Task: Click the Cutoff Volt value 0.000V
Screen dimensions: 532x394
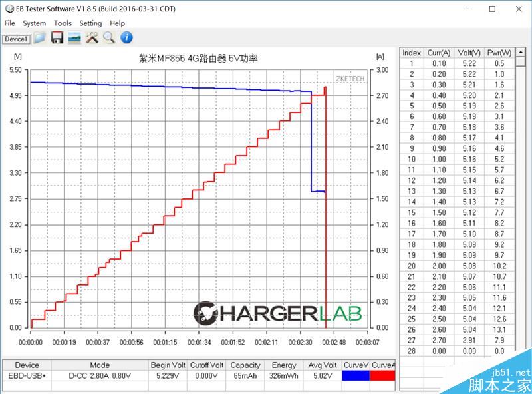Action: 206,375
